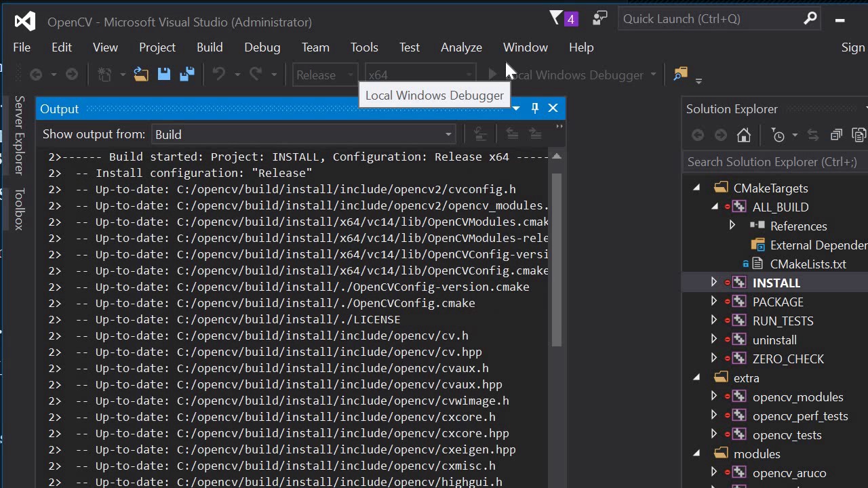Expand the RUN_TESTS project node
Image resolution: width=868 pixels, height=488 pixels.
(x=714, y=321)
